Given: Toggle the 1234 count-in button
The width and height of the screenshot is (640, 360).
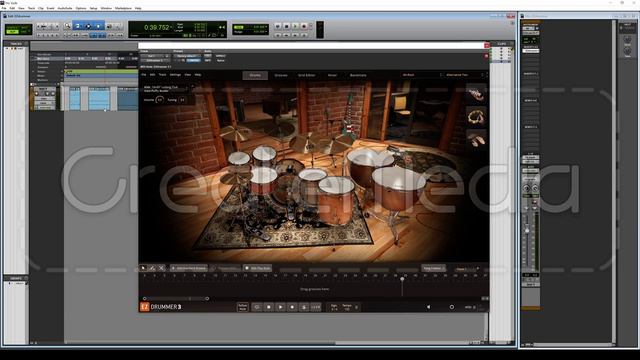Looking at the screenshot, I should [316, 307].
